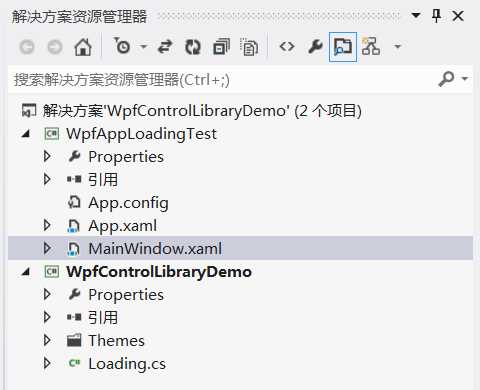The height and width of the screenshot is (390, 480).
Task: Go to Home view icon
Action: pos(83,47)
